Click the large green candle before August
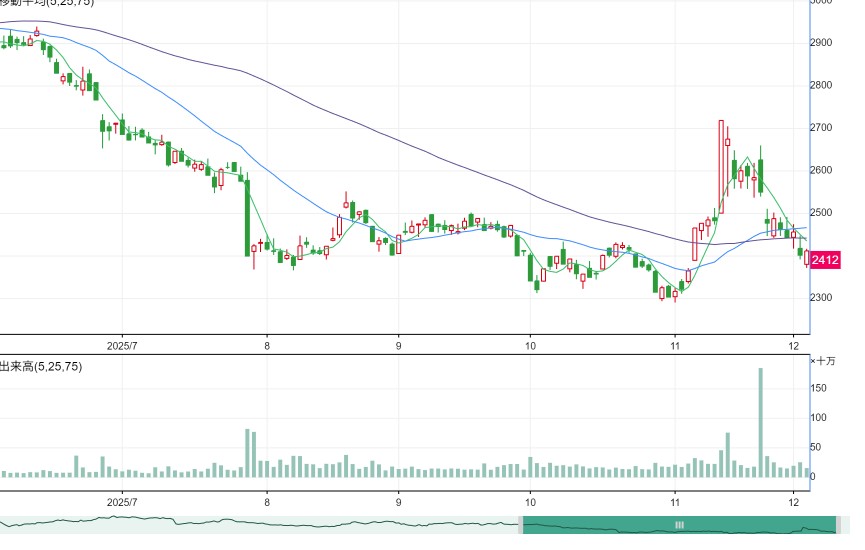The width and height of the screenshot is (865, 550). coord(247,217)
